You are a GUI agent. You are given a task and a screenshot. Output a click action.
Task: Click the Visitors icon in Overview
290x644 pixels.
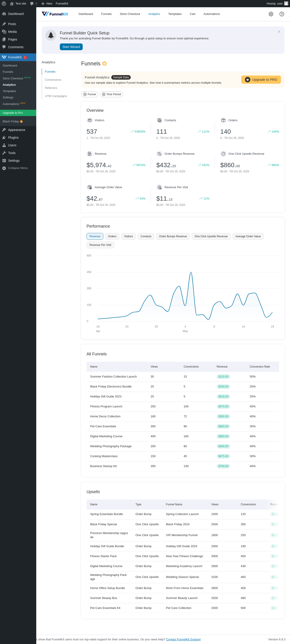[89, 120]
